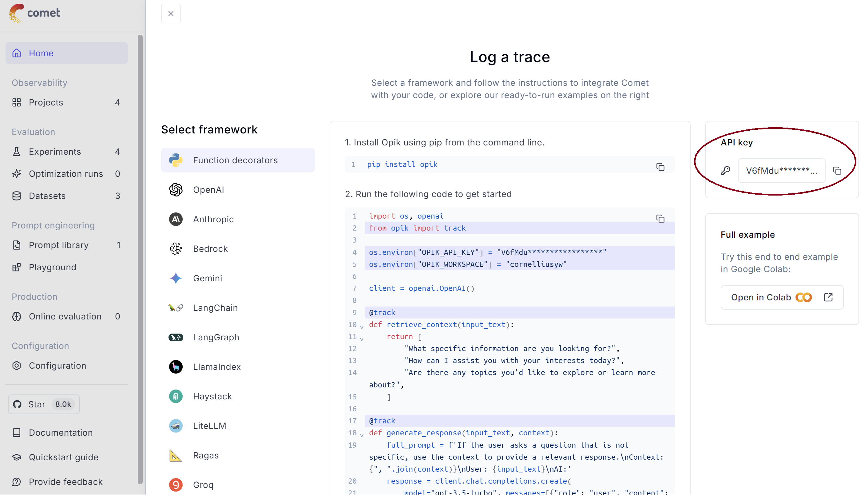868x495 pixels.
Task: Click the Quickstart graduation cap icon
Action: tap(17, 457)
